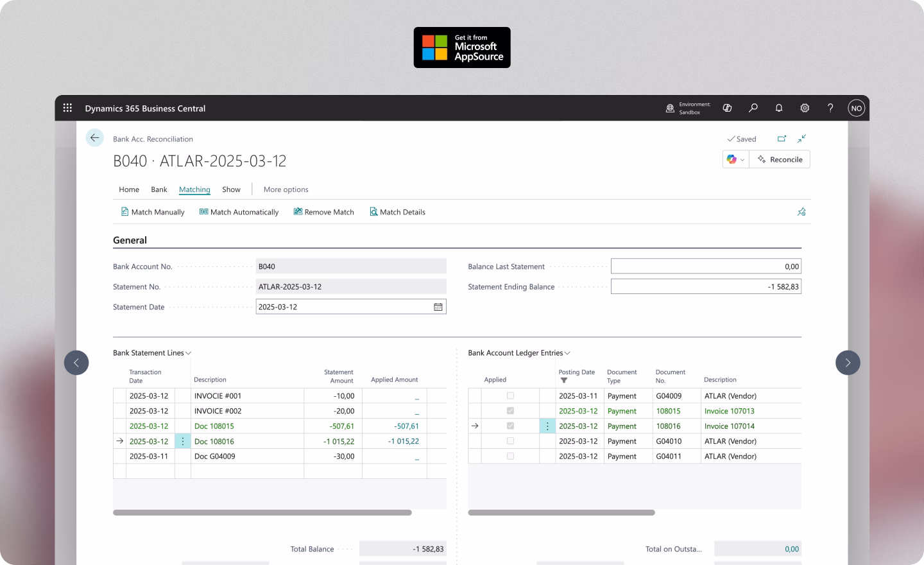Open the notifications bell

click(778, 108)
